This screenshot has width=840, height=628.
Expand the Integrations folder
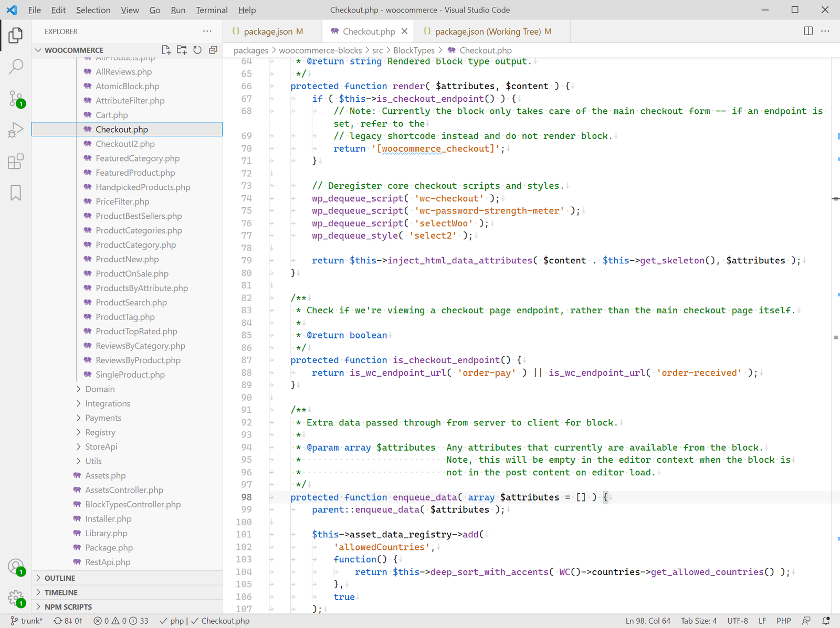(108, 403)
